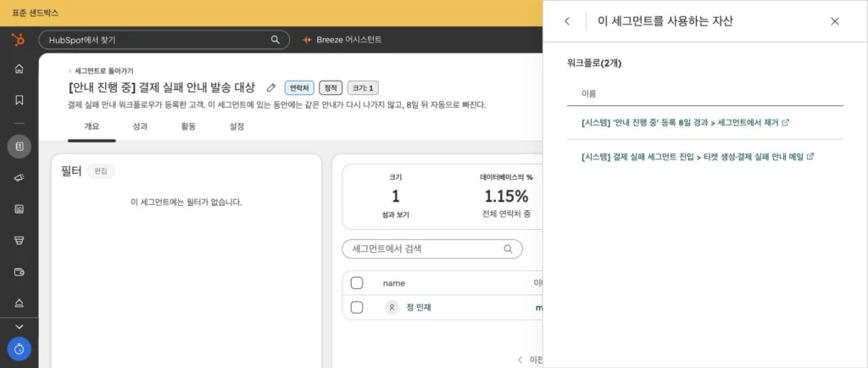Open the Commerce wallet icon in sidebar
The width and height of the screenshot is (868, 368).
(x=19, y=271)
